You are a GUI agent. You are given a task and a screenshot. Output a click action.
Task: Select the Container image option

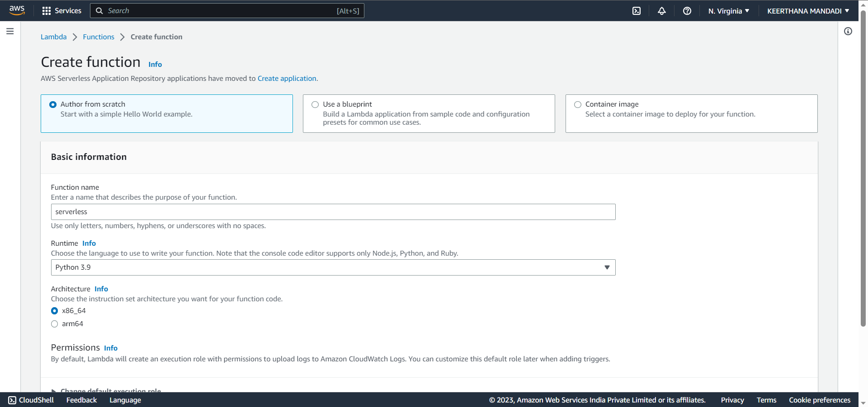click(x=578, y=104)
